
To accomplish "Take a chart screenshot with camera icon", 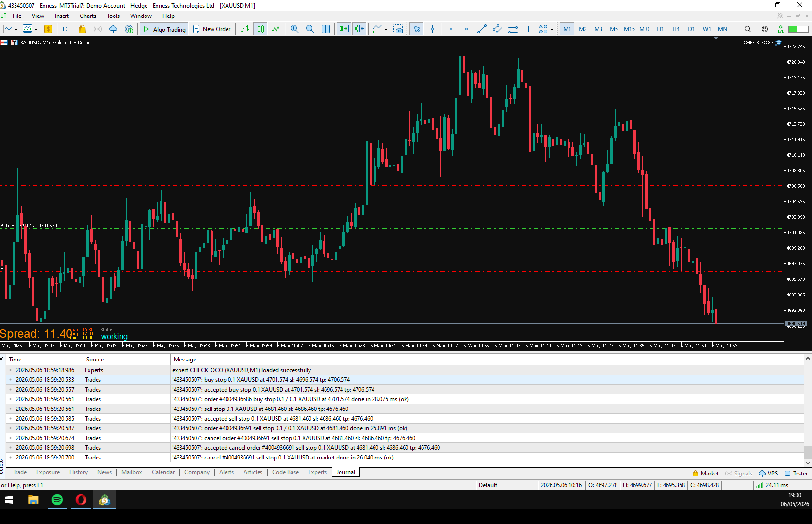I will pyautogui.click(x=398, y=29).
